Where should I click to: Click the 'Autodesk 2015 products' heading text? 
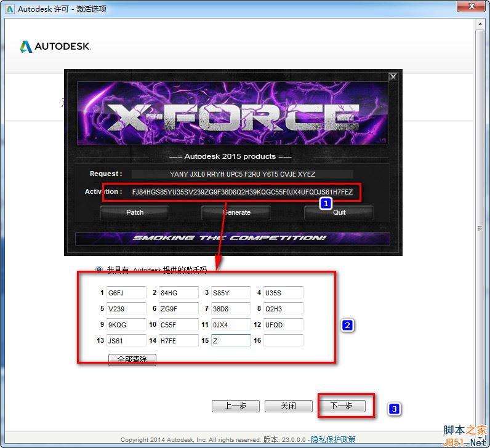pos(230,156)
